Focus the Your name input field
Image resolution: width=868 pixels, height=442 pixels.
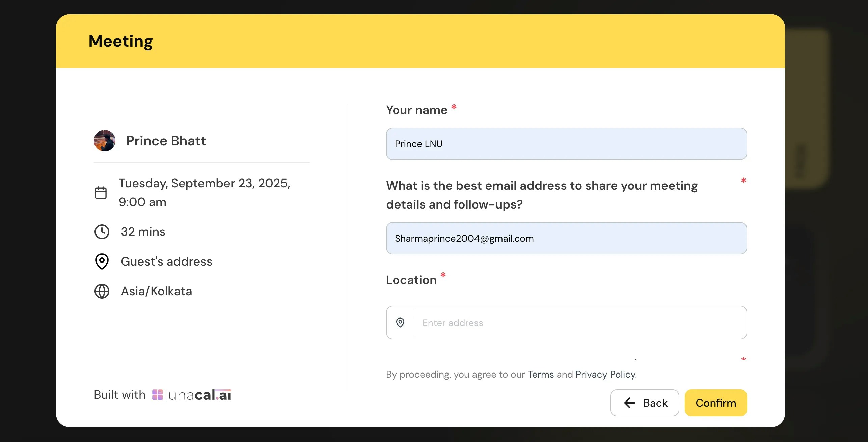tap(566, 144)
